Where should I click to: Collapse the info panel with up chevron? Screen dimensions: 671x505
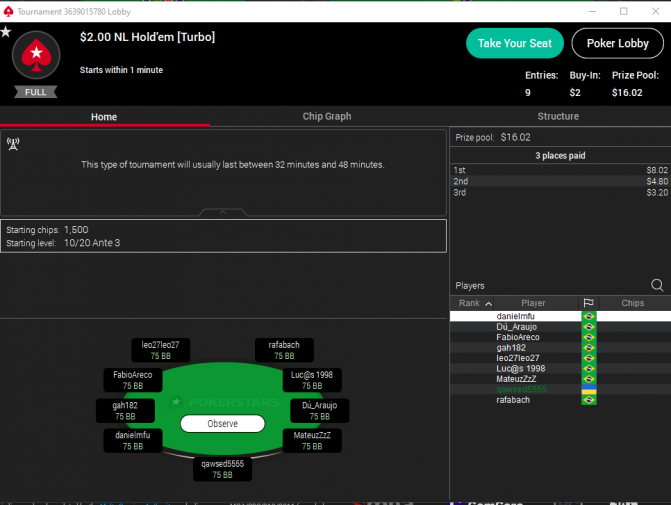(x=223, y=212)
